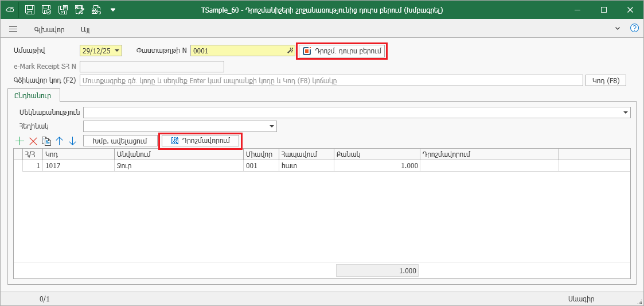Click the copy row icon
The width and height of the screenshot is (644, 306).
[46, 141]
